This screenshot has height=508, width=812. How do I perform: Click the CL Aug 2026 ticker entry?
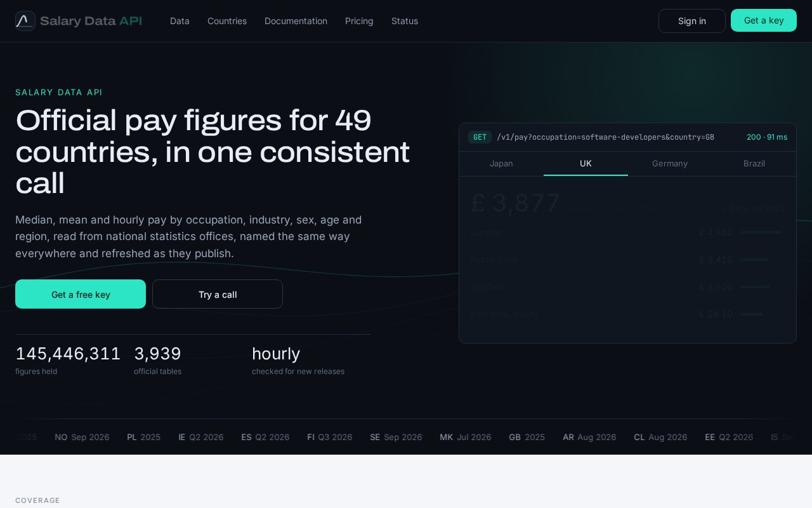(x=660, y=437)
